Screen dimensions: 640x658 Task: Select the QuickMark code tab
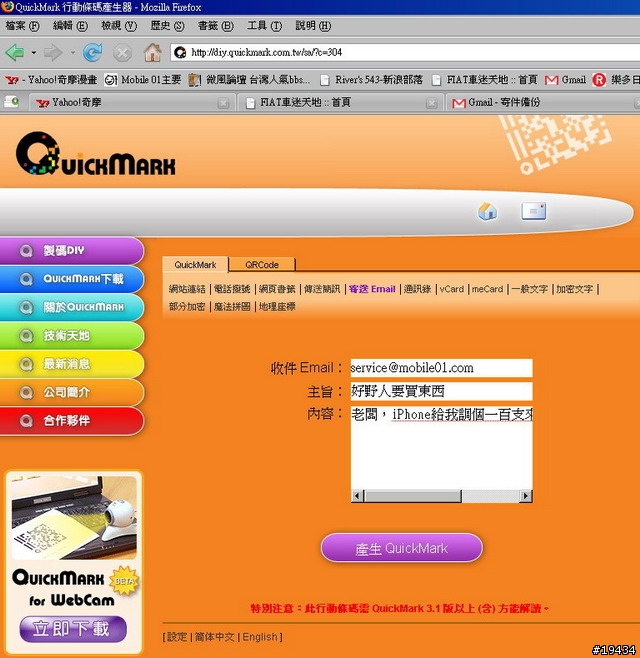(x=195, y=265)
